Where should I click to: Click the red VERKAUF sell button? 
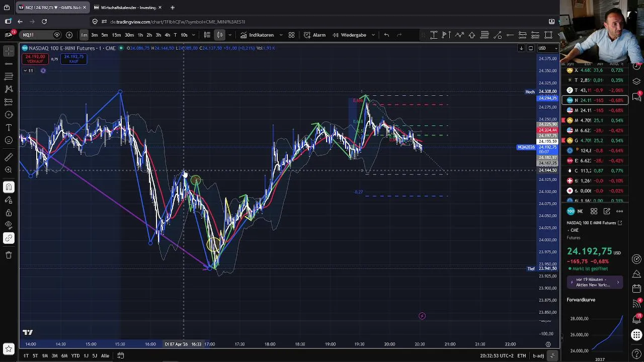[x=35, y=59]
